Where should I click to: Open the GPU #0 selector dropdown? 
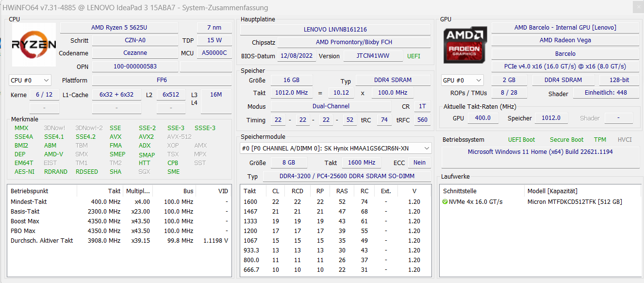click(462, 80)
